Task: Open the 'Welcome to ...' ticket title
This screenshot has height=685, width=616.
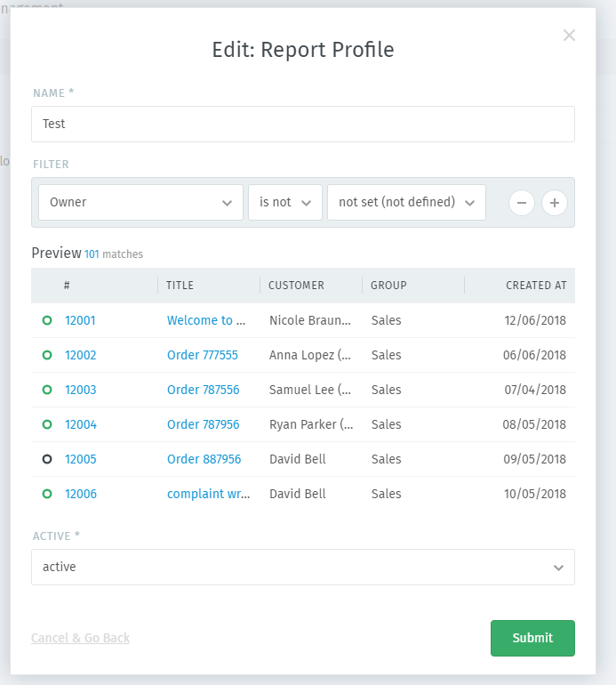Action: [x=206, y=320]
